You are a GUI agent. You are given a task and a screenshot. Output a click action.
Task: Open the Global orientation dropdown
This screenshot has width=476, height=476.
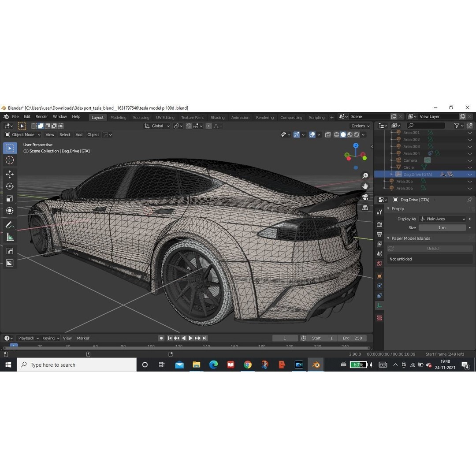[x=157, y=126]
